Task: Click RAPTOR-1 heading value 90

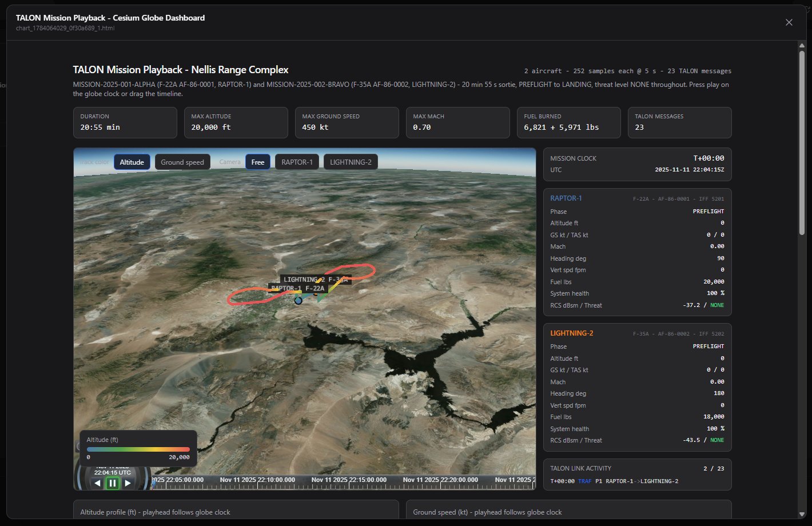Action: point(721,258)
